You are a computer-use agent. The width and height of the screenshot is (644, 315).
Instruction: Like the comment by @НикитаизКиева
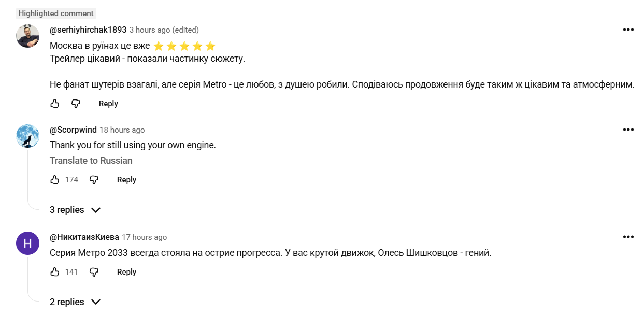54,271
